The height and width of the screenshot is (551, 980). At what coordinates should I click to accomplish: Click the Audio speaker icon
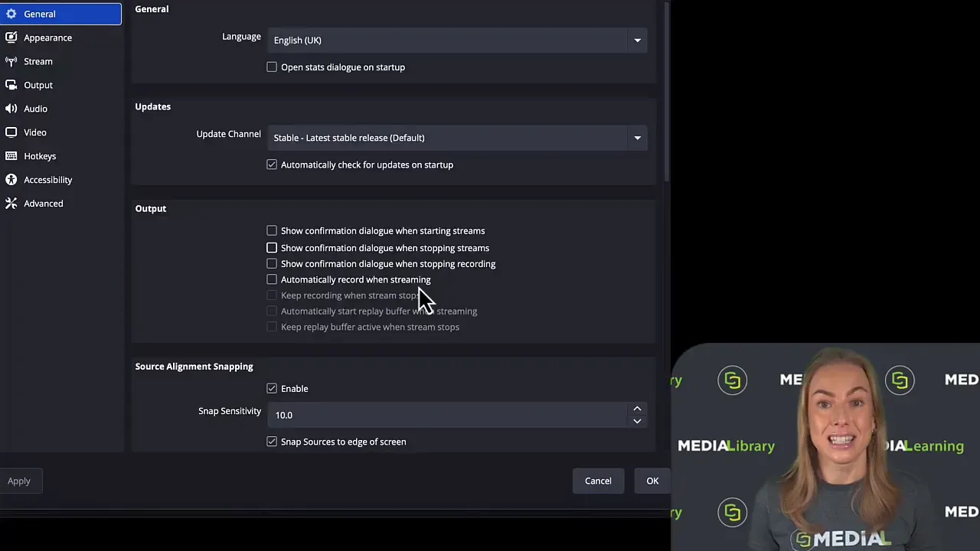pyautogui.click(x=11, y=109)
